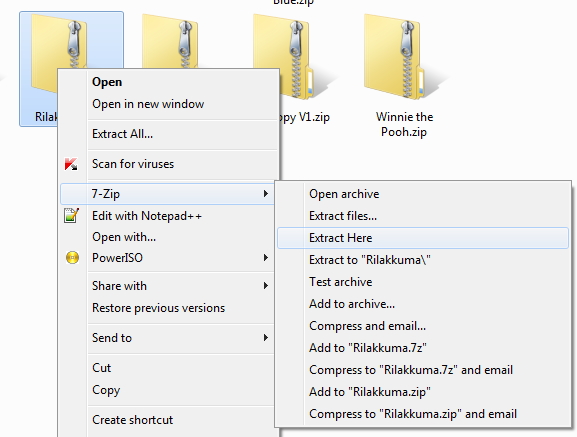Open the 7-Zip menu entry
This screenshot has width=577, height=437.
click(x=167, y=193)
